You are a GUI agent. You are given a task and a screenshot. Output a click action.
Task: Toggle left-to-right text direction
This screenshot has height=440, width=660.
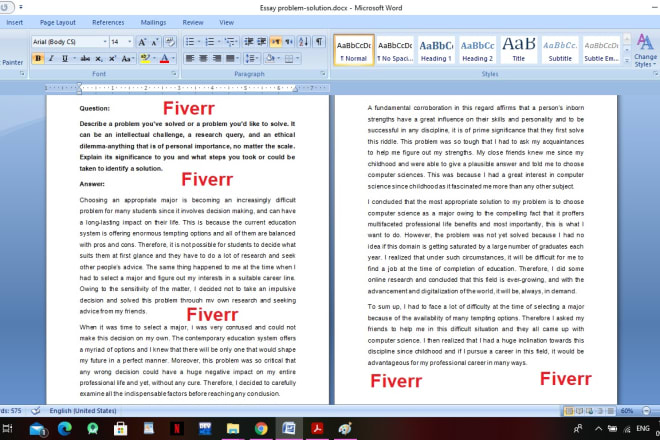[x=276, y=41]
